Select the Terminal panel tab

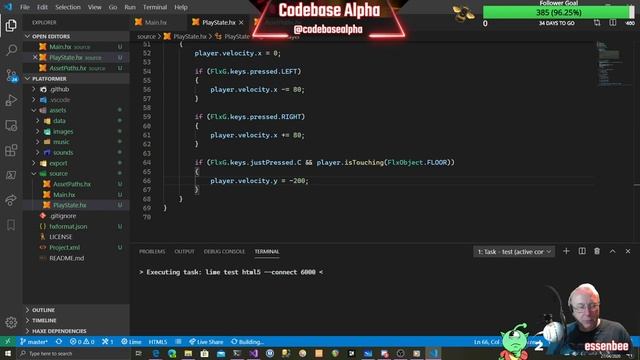coord(267,251)
